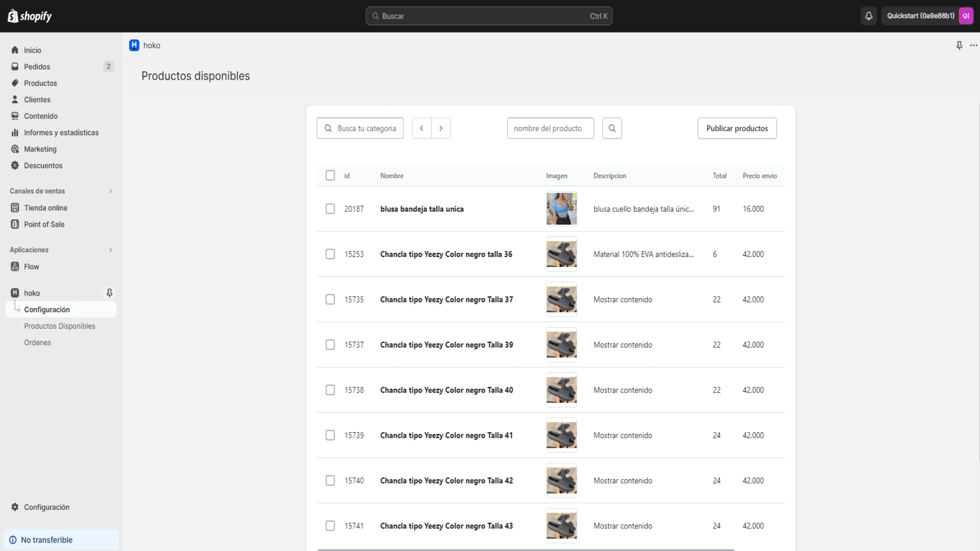Tick the select-all checkbox in table header

[x=330, y=176]
